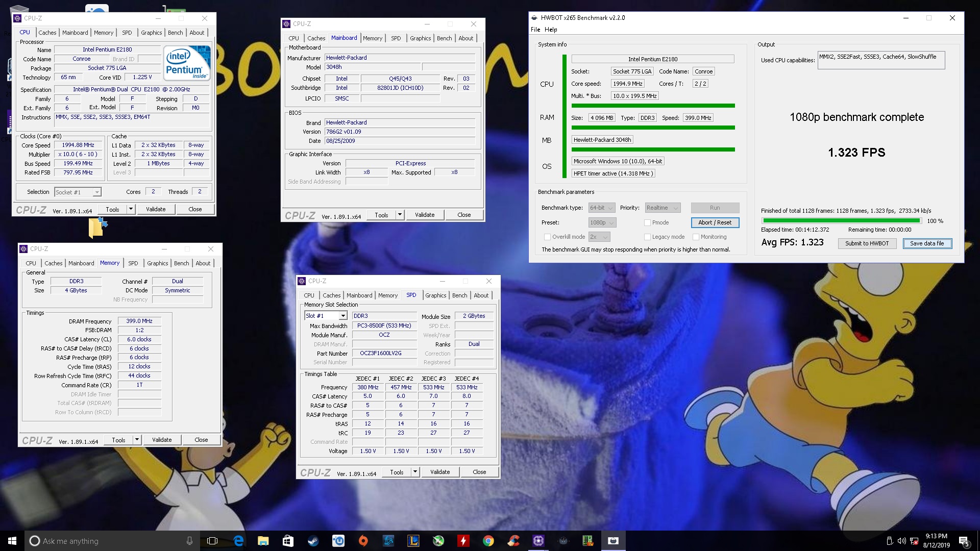Open Origin from the taskbar
Viewport: 980px width, 551px height.
(363, 541)
